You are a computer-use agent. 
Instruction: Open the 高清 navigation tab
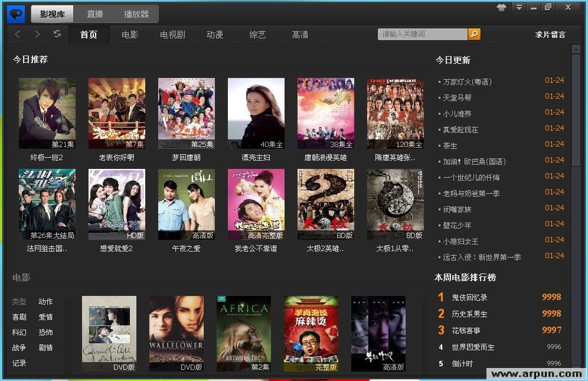[300, 34]
